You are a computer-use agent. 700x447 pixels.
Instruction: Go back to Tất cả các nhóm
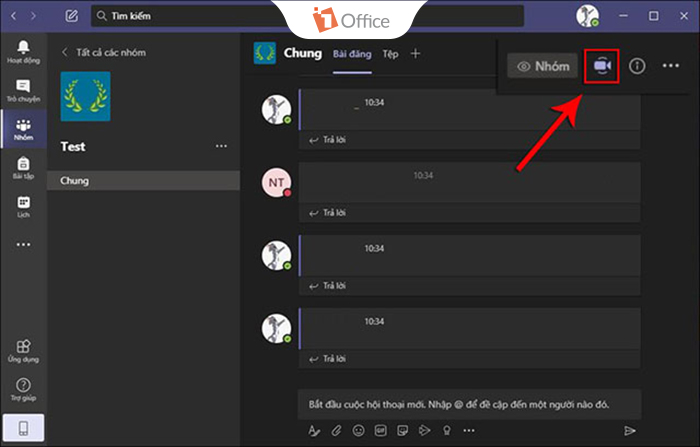coord(104,52)
